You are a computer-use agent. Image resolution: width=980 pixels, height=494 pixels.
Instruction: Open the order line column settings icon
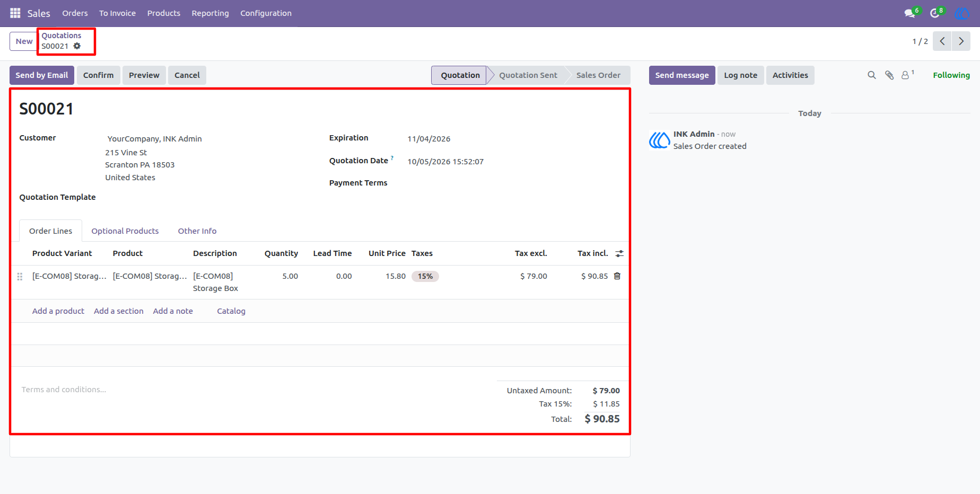tap(619, 254)
